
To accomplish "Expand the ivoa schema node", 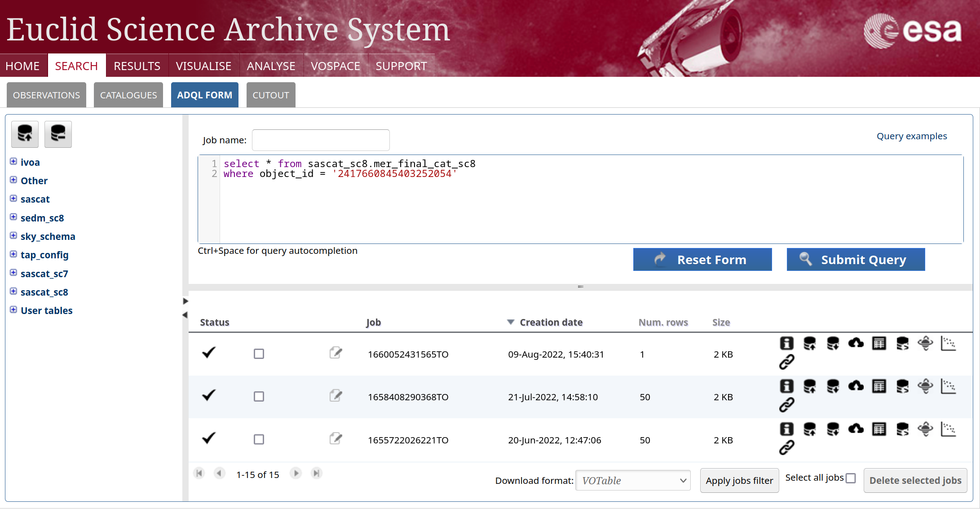I will (13, 161).
